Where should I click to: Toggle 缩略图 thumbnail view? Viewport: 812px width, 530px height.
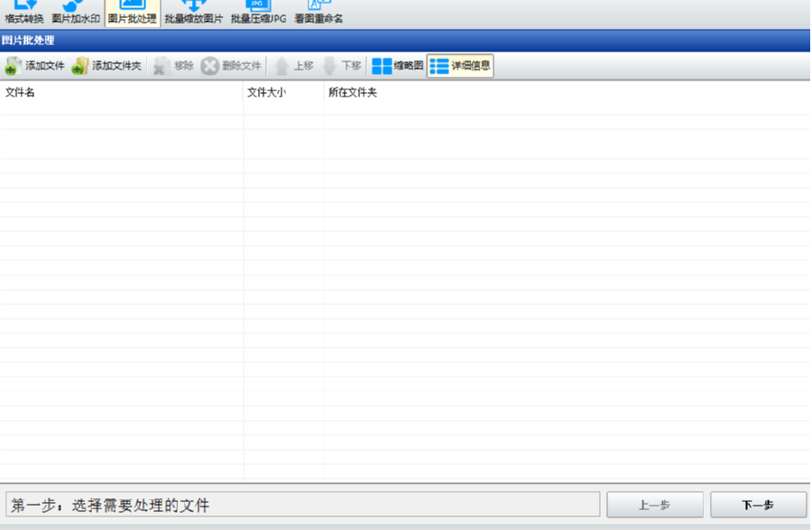397,65
